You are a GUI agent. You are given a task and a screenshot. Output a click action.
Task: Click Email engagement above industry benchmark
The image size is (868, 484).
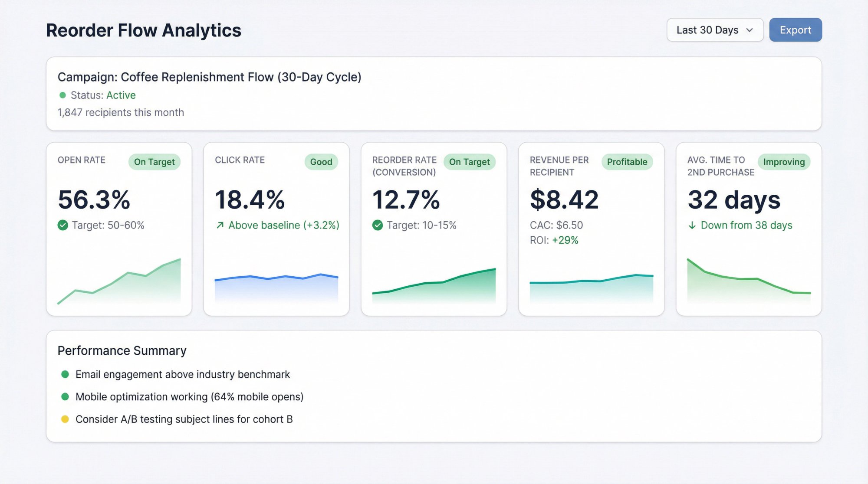point(183,374)
